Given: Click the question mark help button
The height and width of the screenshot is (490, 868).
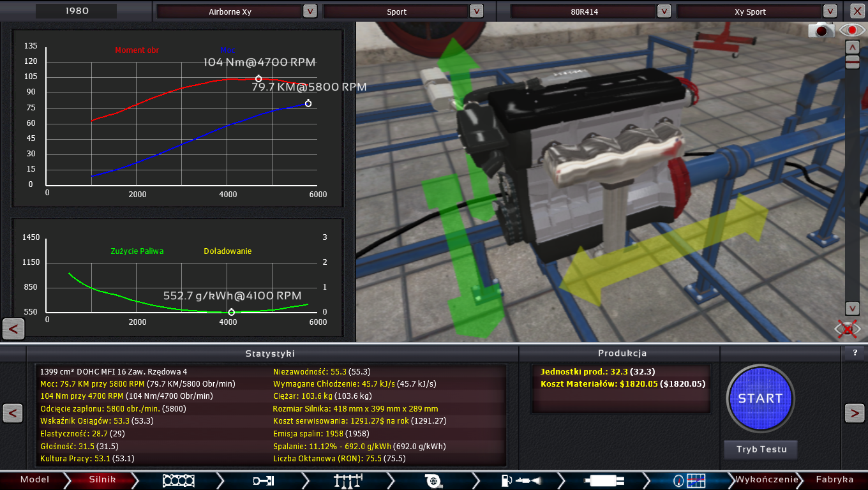Looking at the screenshot, I should click(855, 352).
